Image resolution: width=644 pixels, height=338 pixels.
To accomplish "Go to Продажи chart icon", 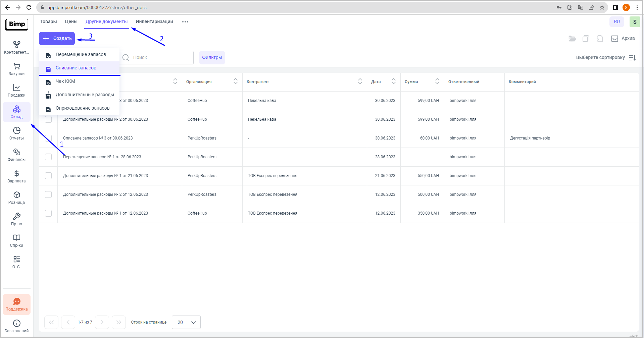I will click(x=16, y=90).
